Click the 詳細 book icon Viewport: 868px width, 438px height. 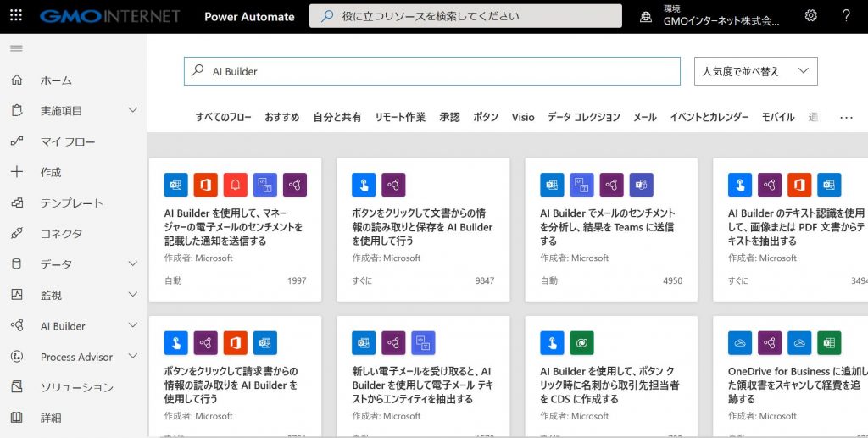pyautogui.click(x=17, y=417)
